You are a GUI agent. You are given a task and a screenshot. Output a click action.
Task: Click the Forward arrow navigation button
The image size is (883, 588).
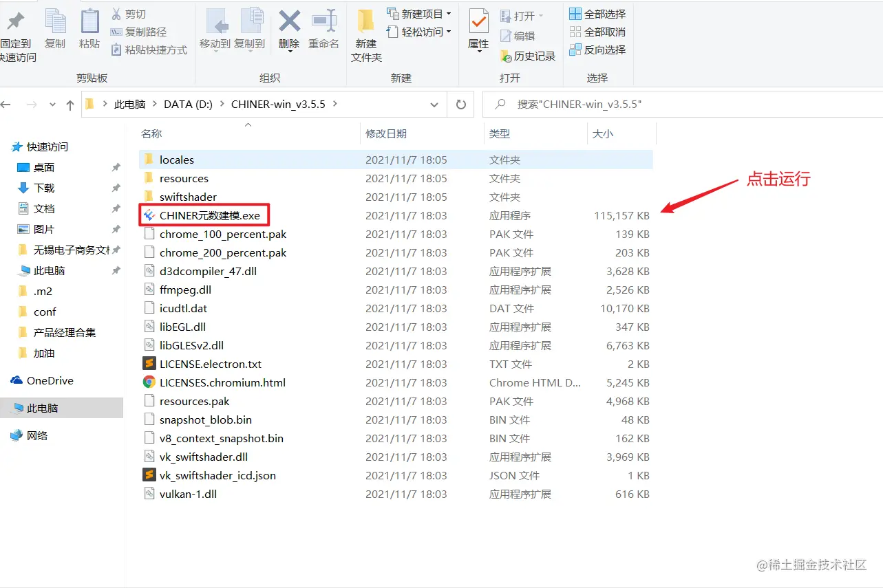click(31, 105)
